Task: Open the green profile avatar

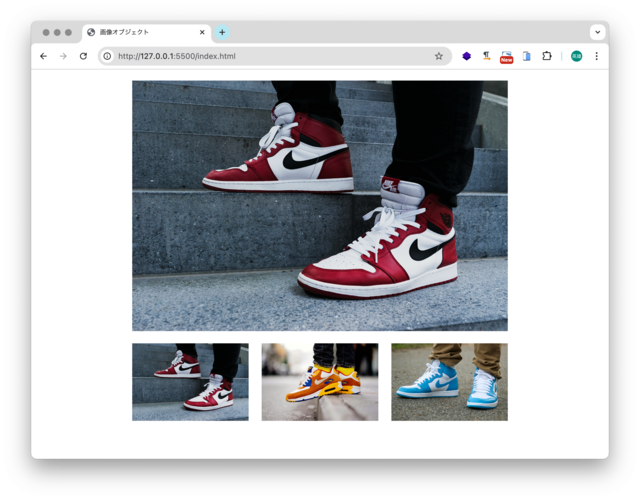Action: 576,56
